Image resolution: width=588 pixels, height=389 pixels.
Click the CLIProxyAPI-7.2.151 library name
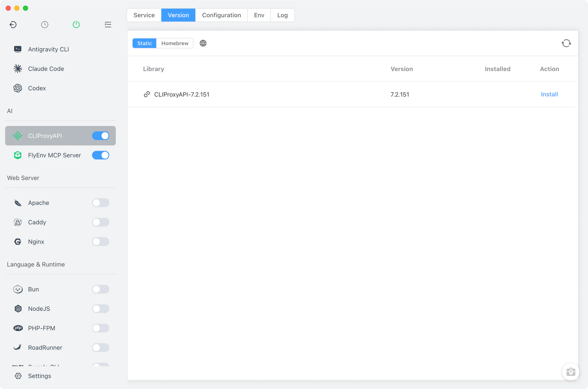(x=182, y=94)
